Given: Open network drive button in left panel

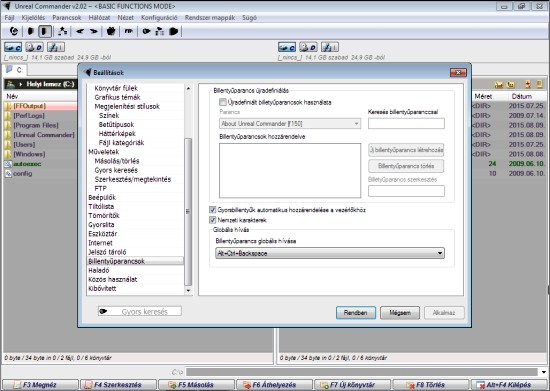Looking at the screenshot, I should tap(56, 47).
